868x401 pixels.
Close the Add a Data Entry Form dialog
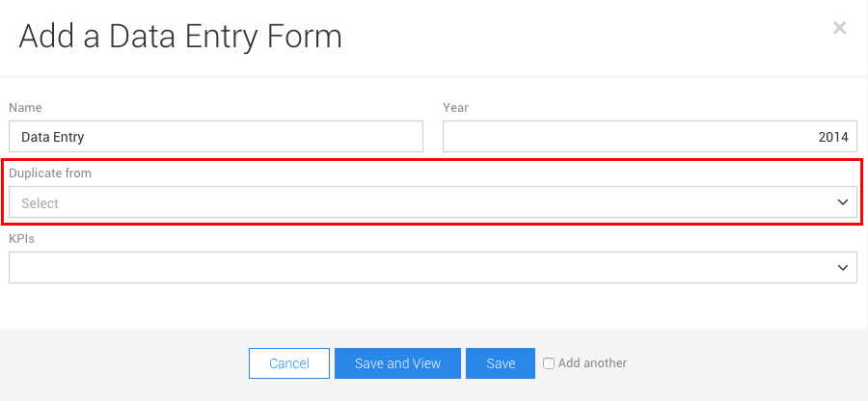click(x=839, y=28)
